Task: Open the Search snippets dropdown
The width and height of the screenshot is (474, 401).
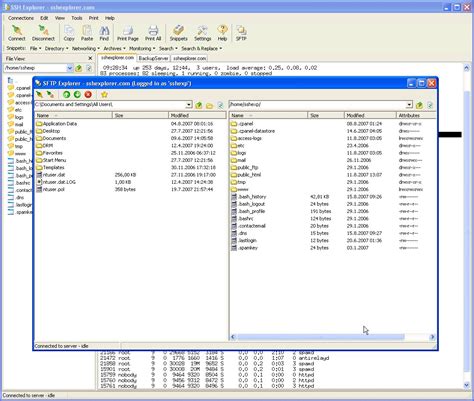Action: (168, 49)
